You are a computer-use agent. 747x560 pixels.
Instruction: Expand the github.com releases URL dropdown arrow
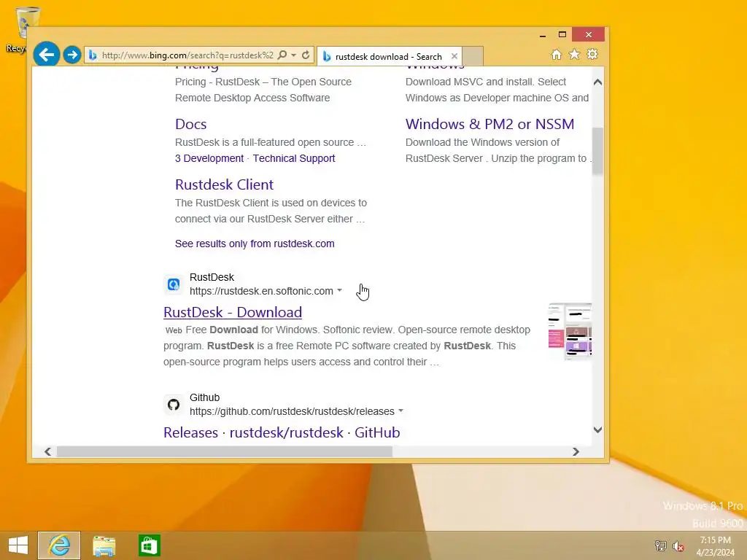[400, 411]
